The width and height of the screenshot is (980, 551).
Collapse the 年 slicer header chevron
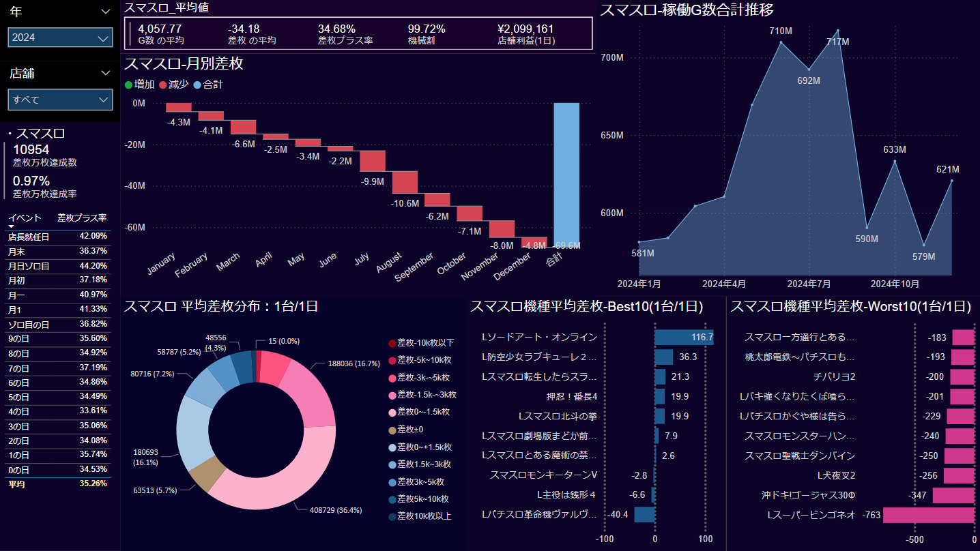point(105,12)
